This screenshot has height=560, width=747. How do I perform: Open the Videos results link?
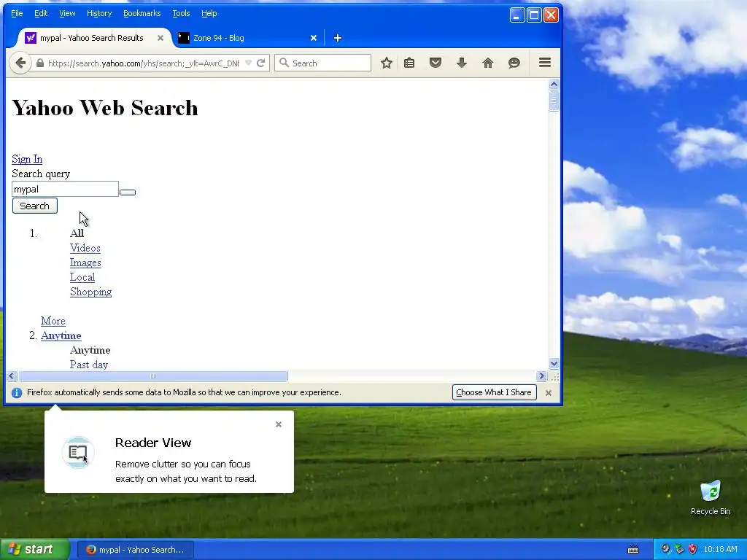click(85, 248)
